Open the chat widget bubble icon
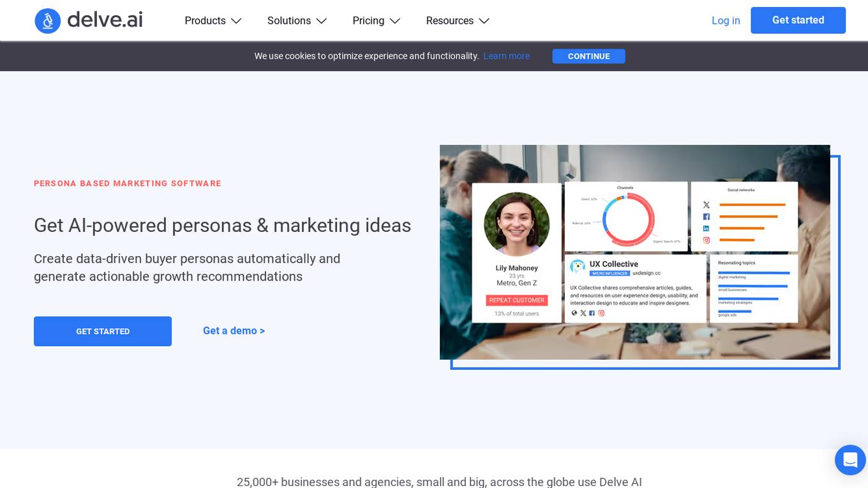This screenshot has width=868, height=488. (x=850, y=460)
